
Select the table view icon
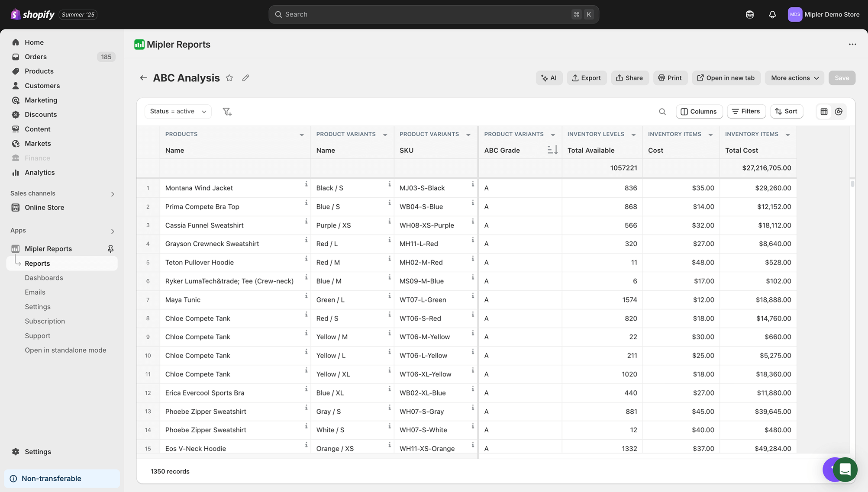pos(824,112)
